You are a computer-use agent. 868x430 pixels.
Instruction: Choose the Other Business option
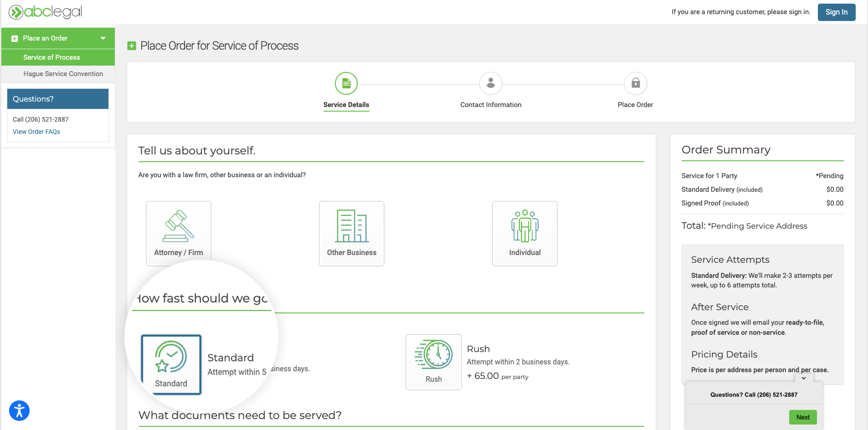pyautogui.click(x=351, y=233)
